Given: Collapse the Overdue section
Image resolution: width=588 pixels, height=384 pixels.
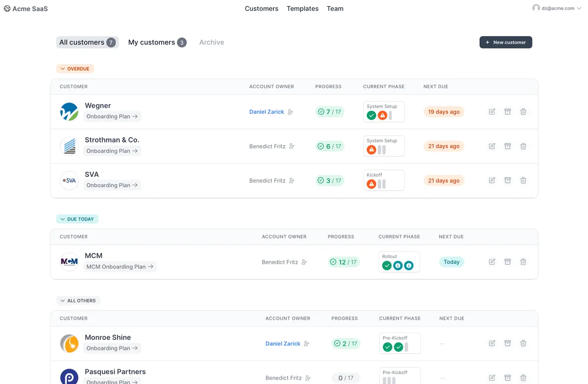Looking at the screenshot, I should tap(75, 69).
